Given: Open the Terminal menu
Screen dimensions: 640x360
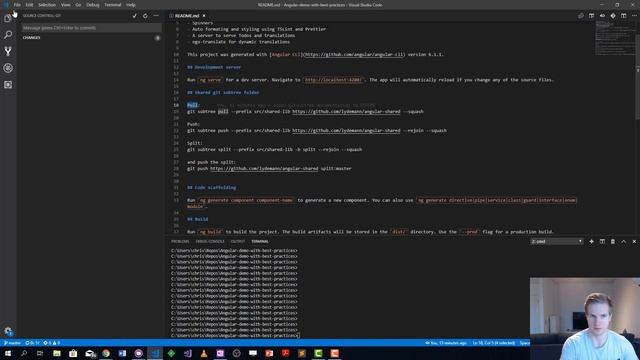Looking at the screenshot, I should 113,5.
